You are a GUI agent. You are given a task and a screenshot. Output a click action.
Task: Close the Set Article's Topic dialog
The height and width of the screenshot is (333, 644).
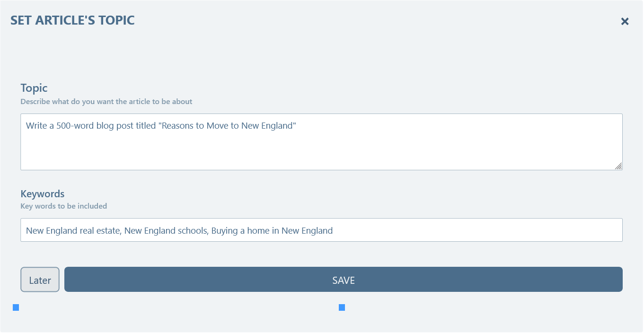[x=625, y=21]
